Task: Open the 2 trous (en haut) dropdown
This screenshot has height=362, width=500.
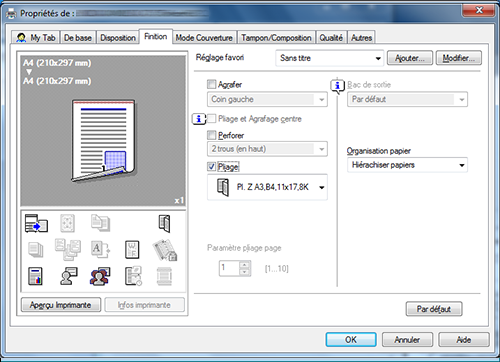Action: 267,149
